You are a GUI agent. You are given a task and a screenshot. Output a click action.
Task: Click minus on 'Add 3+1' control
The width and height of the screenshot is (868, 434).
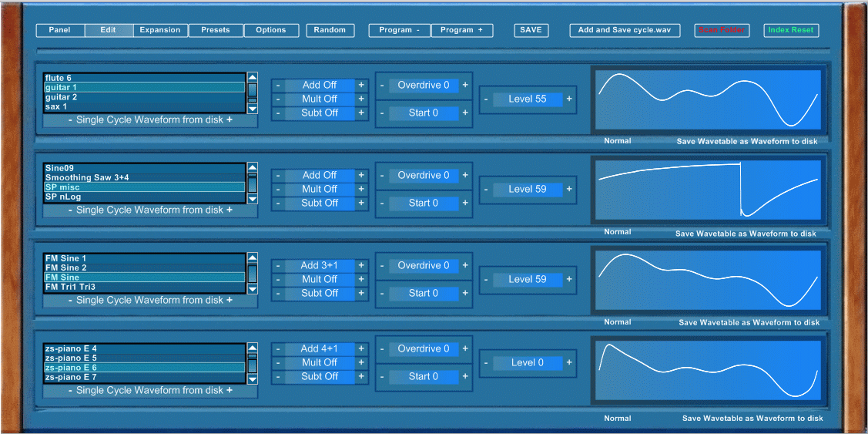278,265
